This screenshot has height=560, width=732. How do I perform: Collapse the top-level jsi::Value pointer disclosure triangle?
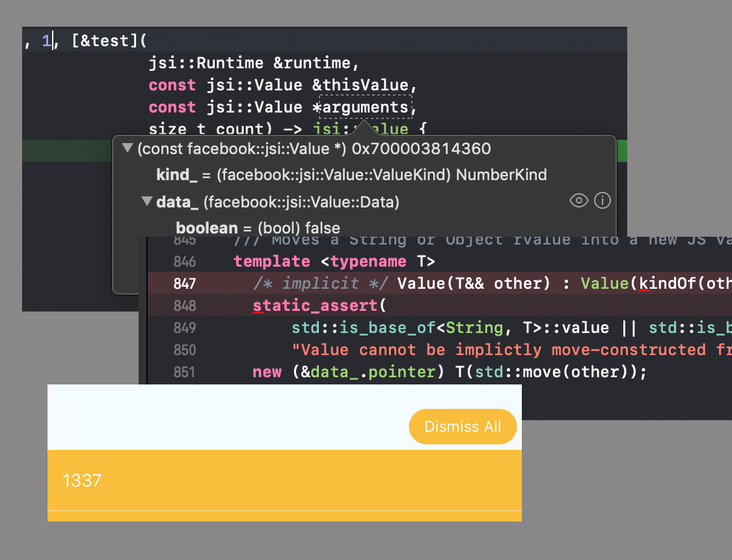pyautogui.click(x=128, y=148)
